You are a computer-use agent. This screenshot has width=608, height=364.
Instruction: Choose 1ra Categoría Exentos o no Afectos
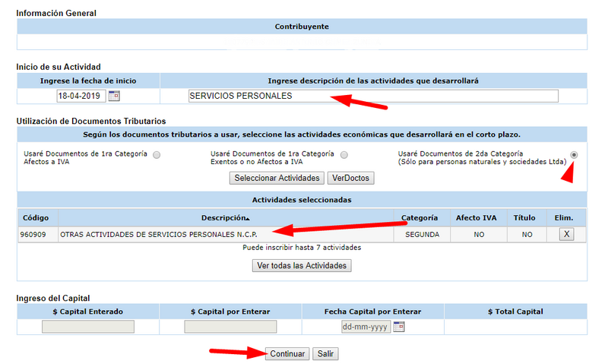344,154
